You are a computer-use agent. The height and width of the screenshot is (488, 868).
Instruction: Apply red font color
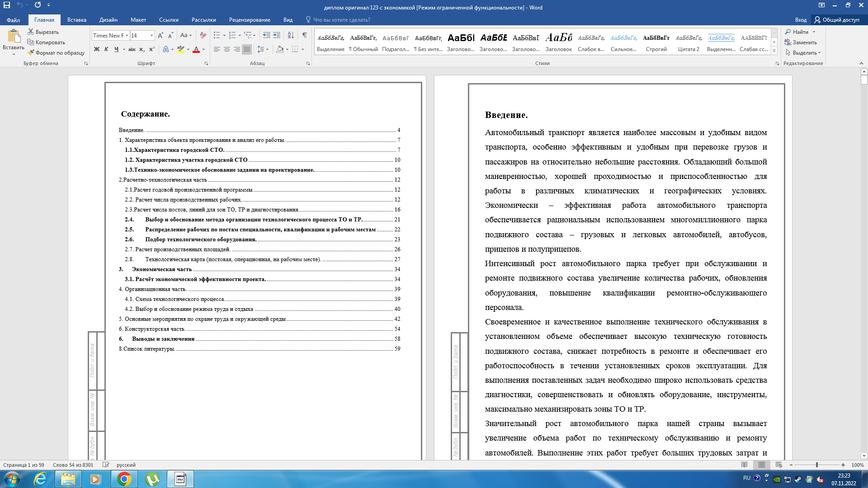(196, 49)
